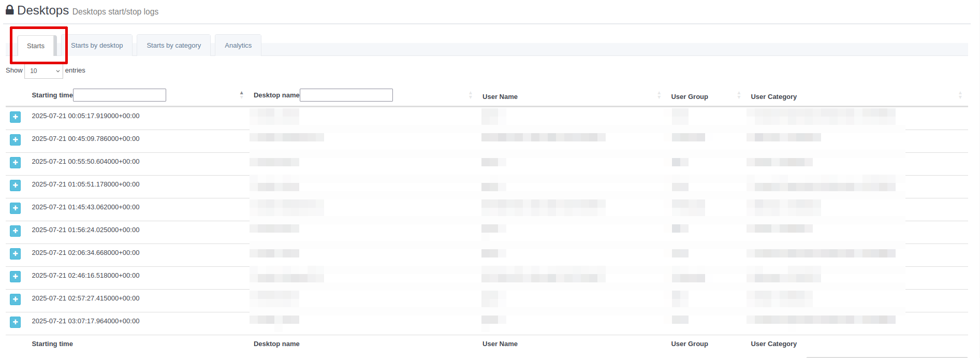Click plus icon beside 02:57:27 entry
980x358 pixels.
16,299
